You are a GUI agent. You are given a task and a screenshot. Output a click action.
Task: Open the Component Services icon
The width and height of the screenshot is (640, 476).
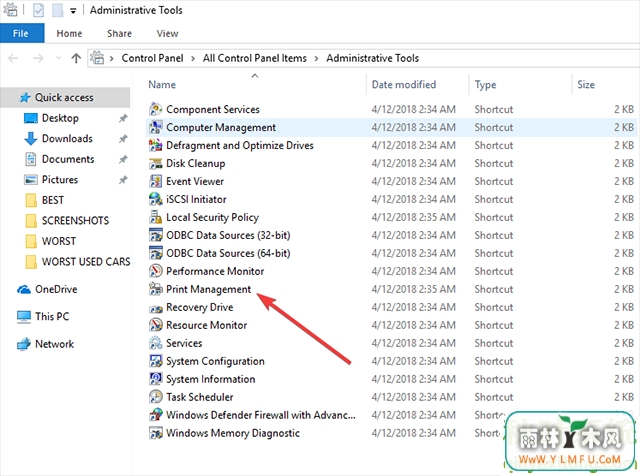click(x=156, y=109)
